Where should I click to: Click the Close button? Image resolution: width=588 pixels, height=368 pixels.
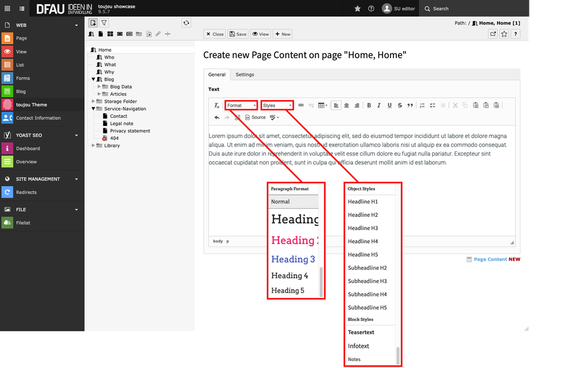215,34
